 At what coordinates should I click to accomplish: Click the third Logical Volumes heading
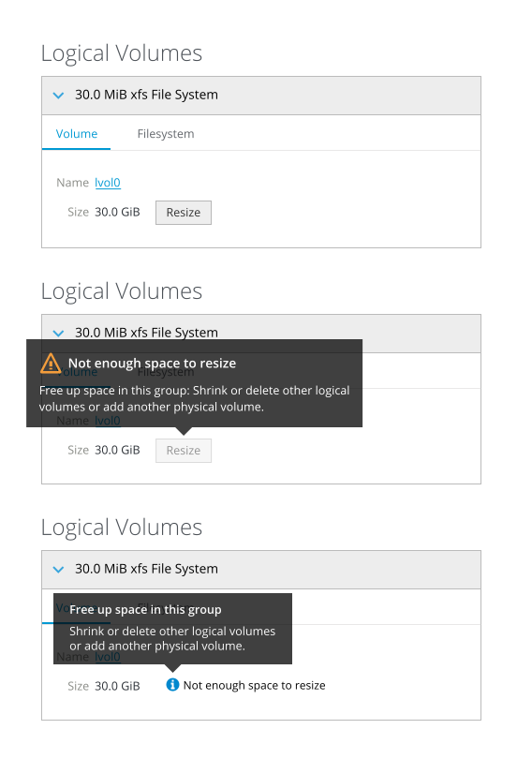(122, 528)
